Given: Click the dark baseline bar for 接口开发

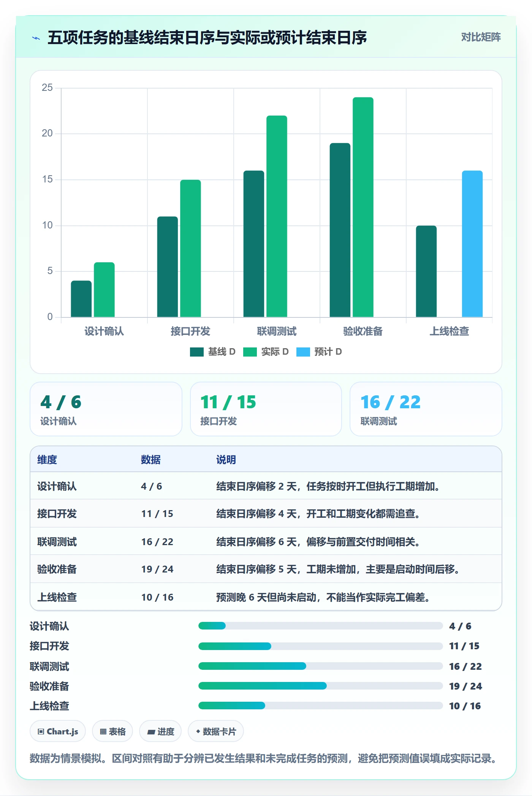Looking at the screenshot, I should tap(168, 267).
